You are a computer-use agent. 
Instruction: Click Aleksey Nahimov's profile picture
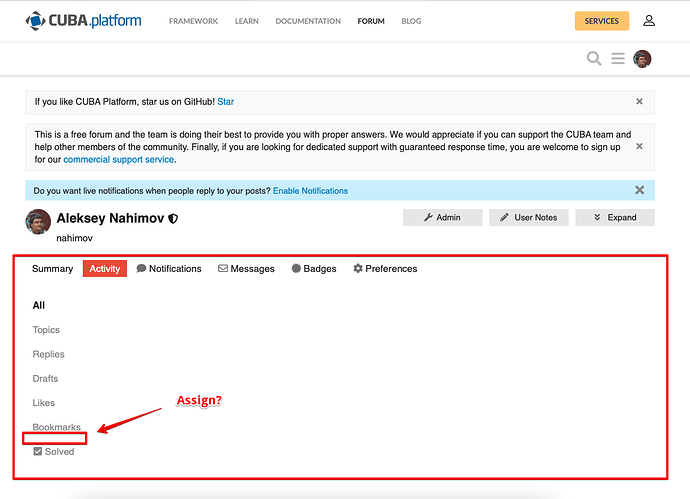point(38,221)
